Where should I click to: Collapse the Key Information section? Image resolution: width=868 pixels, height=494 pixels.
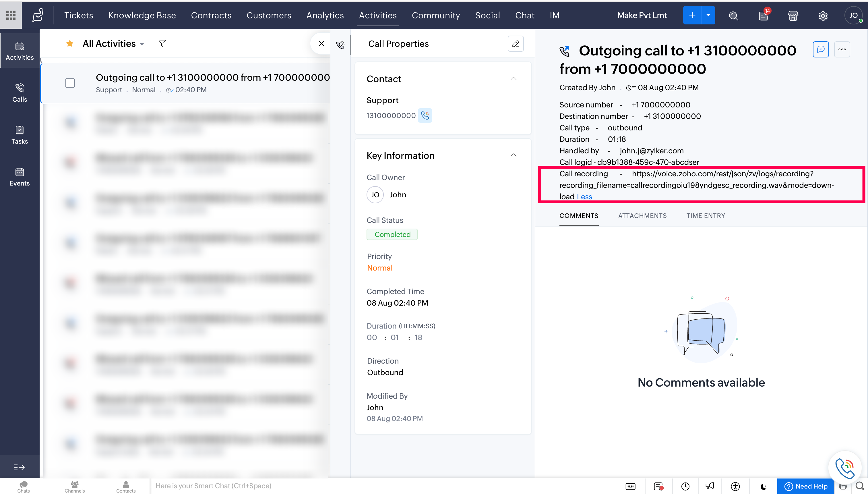tap(513, 155)
